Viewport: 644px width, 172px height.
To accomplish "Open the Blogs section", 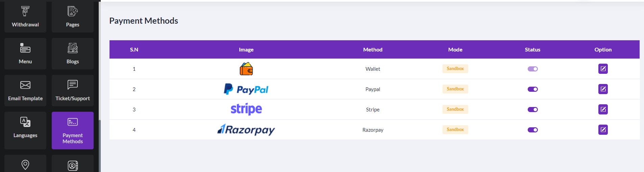I will tap(73, 53).
